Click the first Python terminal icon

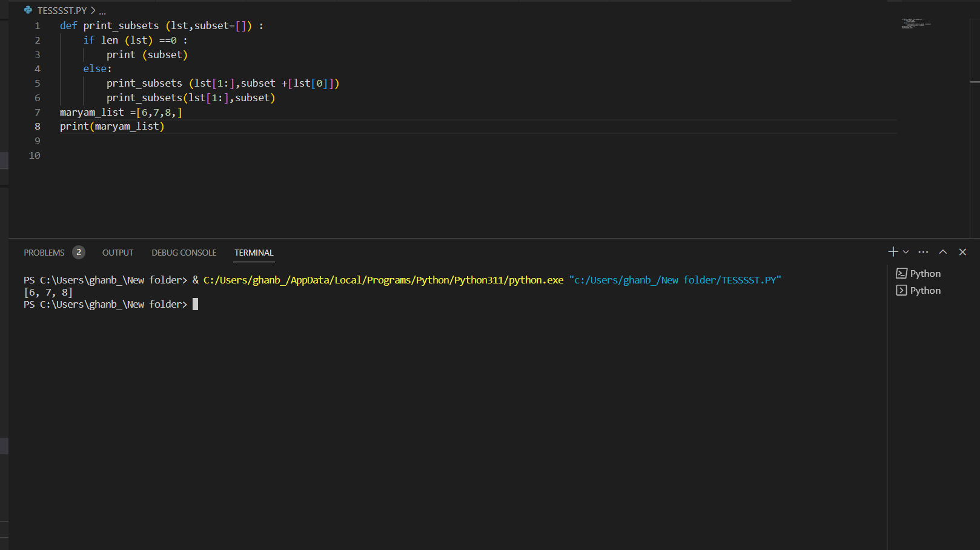[901, 274]
